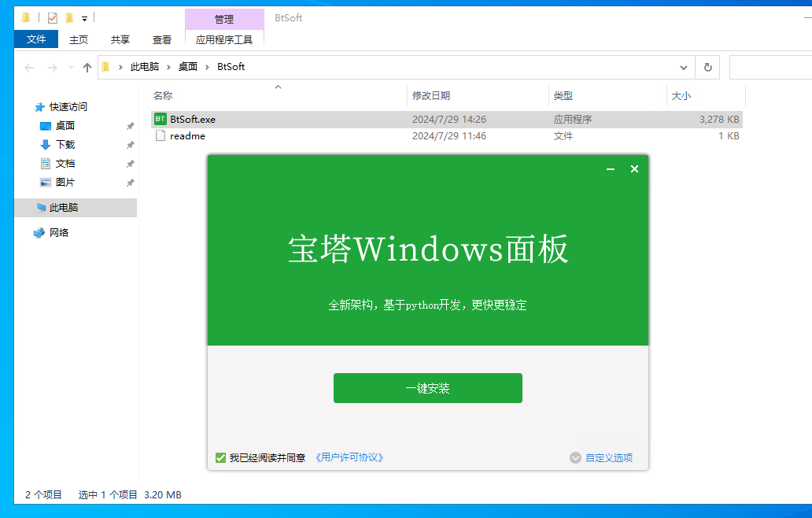Click the 2024/7/29 11:46 date cell
Image resolution: width=812 pixels, height=518 pixels.
coord(449,135)
